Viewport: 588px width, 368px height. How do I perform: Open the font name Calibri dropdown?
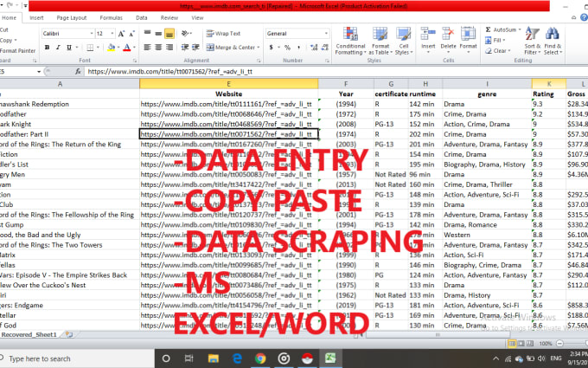tap(91, 34)
